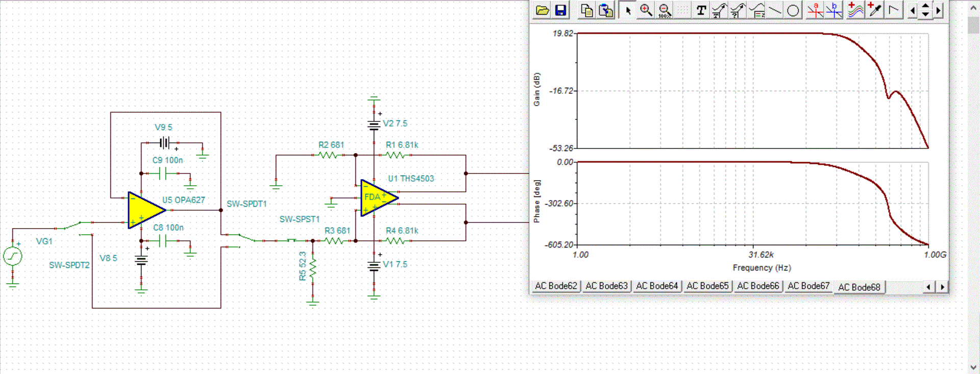Switch to the AC Bode66 tab

(x=758, y=286)
